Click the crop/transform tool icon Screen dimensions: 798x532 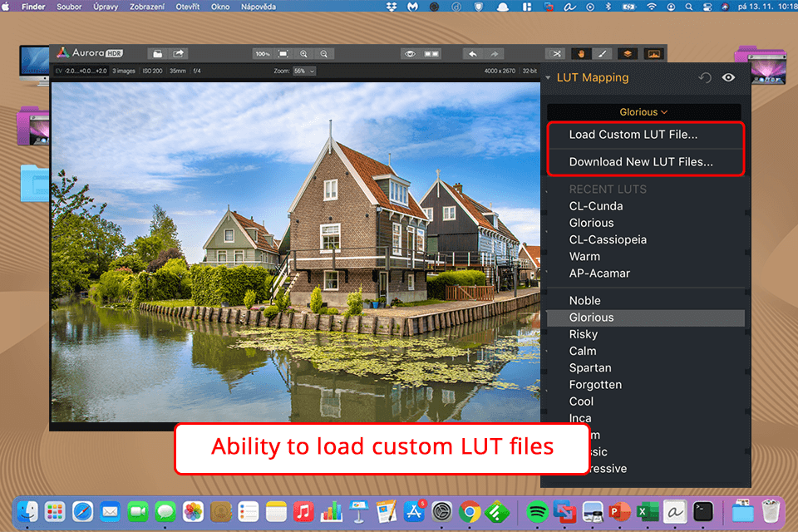[556, 53]
